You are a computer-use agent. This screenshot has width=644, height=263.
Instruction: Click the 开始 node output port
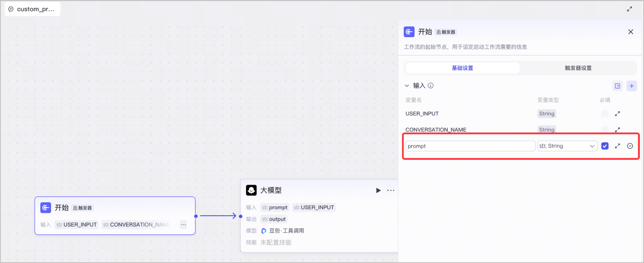pos(196,216)
